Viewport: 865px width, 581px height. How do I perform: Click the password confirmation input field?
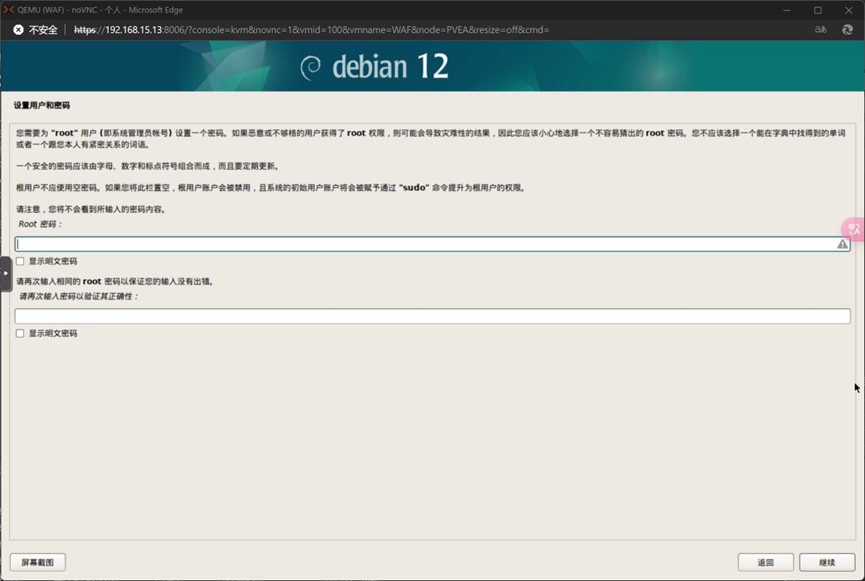click(x=432, y=316)
